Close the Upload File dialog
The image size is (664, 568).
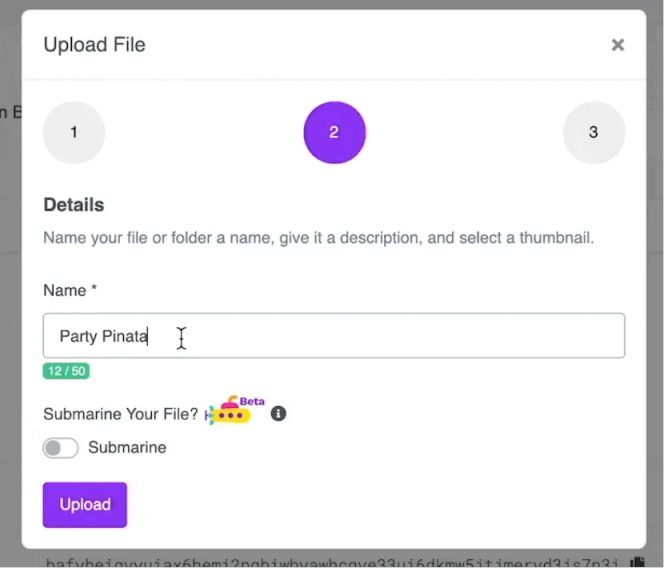click(617, 45)
